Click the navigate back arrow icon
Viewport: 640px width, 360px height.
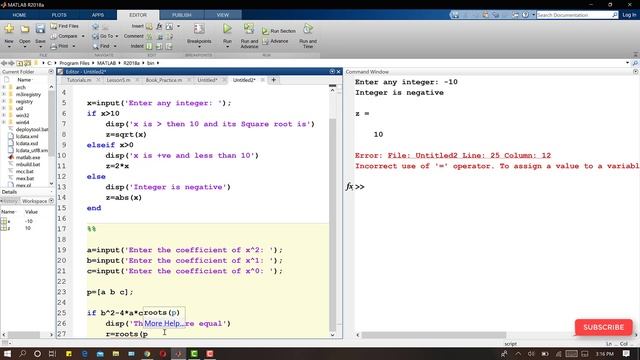(4, 63)
